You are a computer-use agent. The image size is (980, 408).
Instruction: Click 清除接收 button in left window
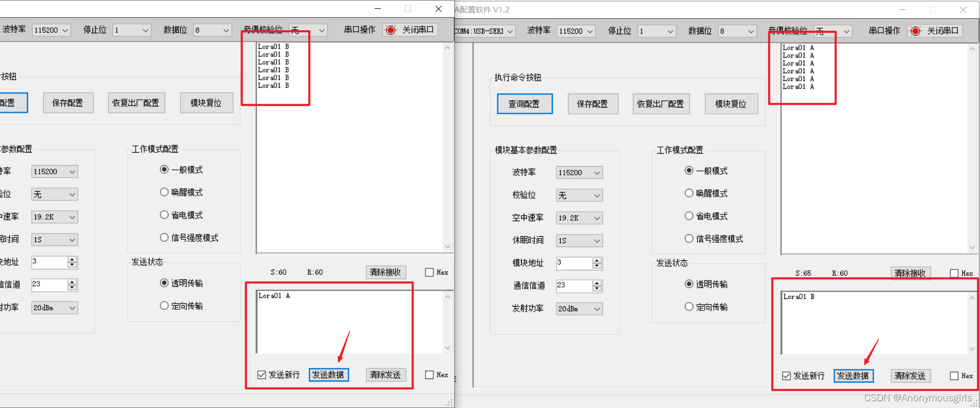[386, 272]
